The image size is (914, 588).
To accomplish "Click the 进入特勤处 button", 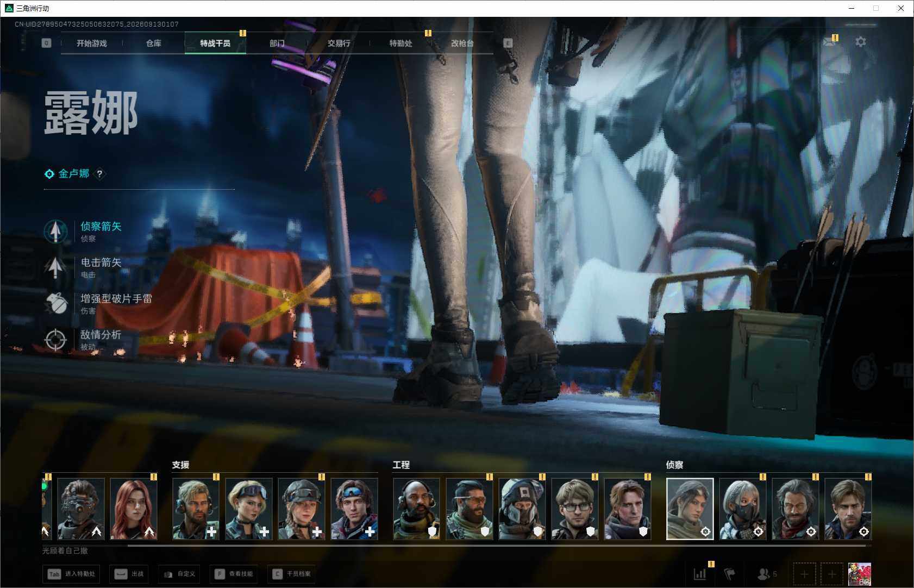I will (71, 574).
